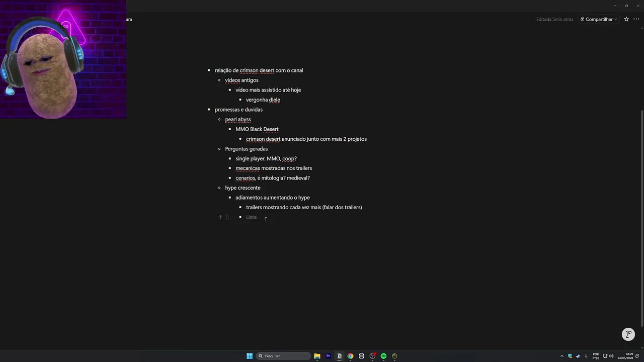Click the potato avatar webcam overlay
The width and height of the screenshot is (644, 362).
(x=63, y=59)
